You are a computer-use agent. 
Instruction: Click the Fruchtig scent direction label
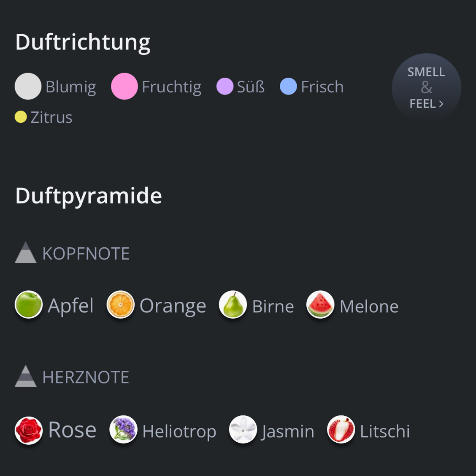coord(171,88)
